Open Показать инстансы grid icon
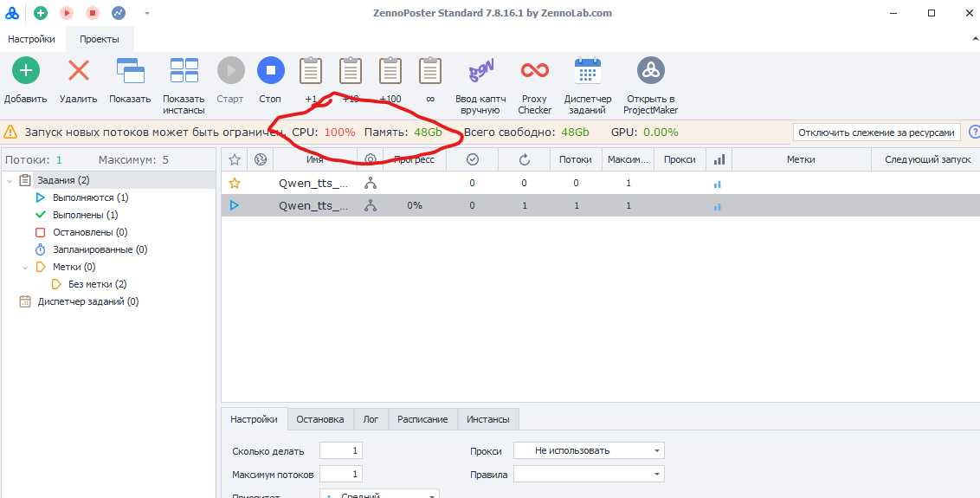This screenshot has width=980, height=498. [x=184, y=71]
